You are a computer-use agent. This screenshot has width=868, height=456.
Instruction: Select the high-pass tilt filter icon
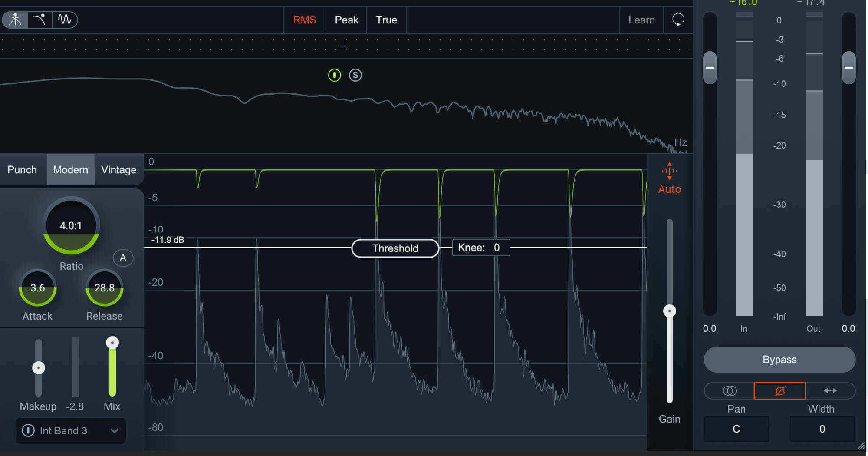click(x=40, y=20)
